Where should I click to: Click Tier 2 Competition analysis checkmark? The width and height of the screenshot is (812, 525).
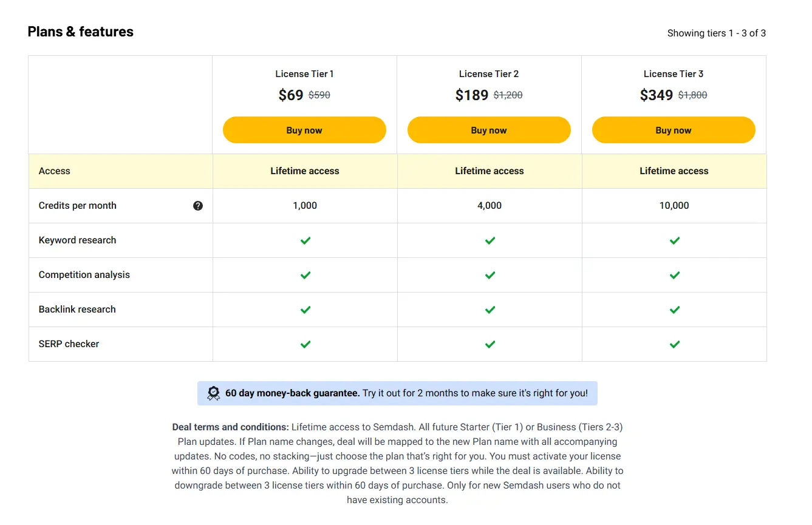(x=490, y=275)
